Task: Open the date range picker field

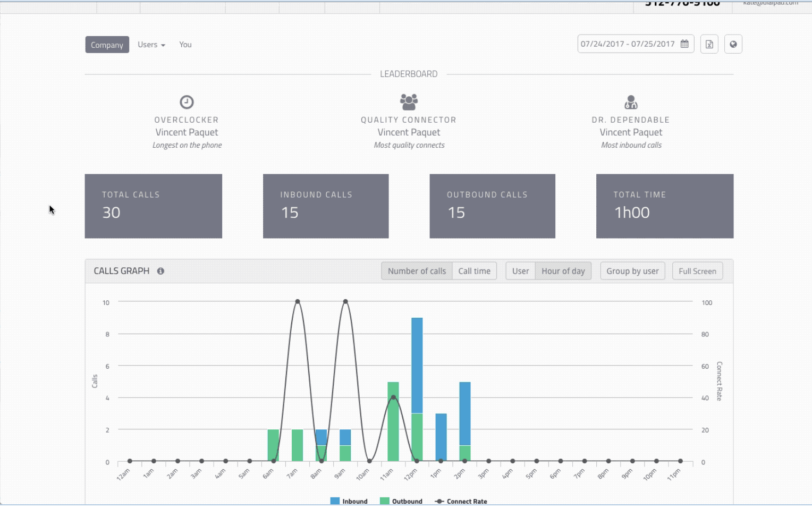Action: point(636,44)
